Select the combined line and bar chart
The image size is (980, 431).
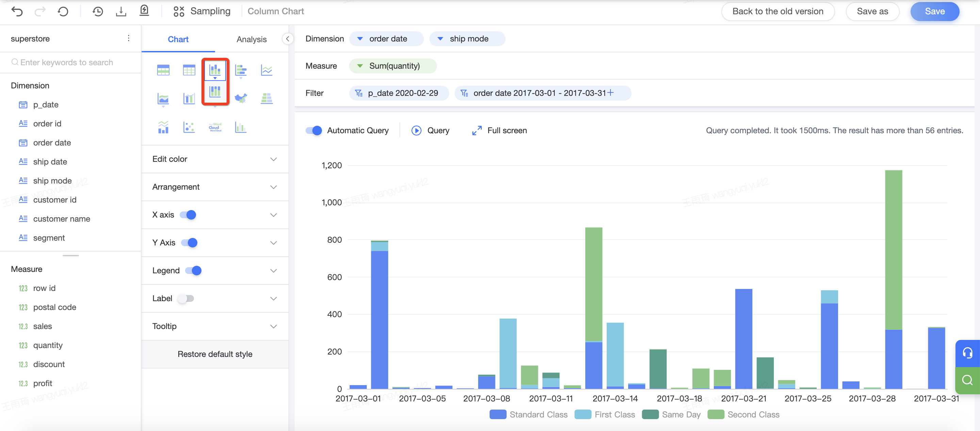[x=163, y=127]
